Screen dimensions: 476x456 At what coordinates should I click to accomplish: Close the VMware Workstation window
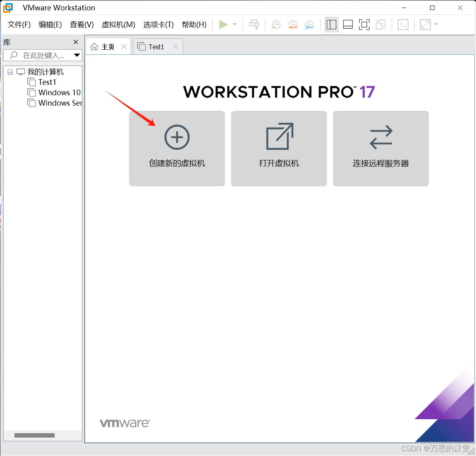pos(460,8)
